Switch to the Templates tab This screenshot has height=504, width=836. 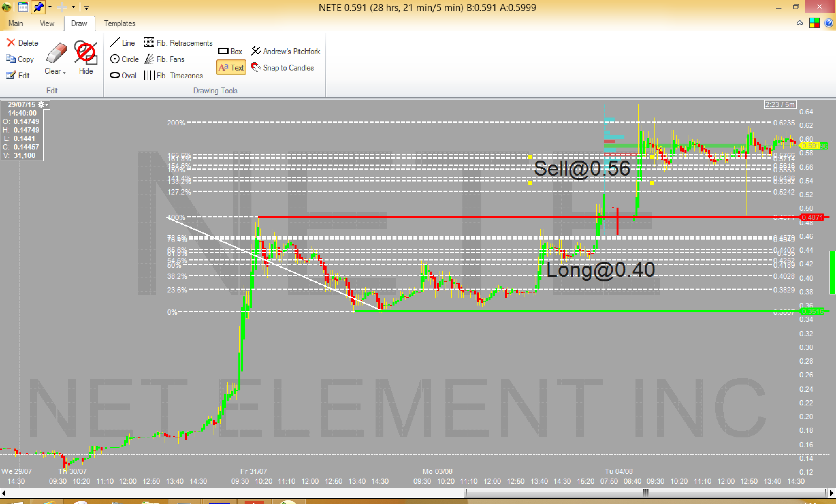[x=120, y=24]
